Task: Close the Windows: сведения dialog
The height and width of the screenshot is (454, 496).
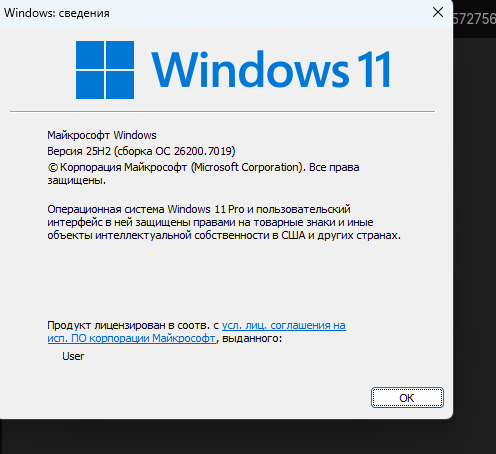Action: point(438,13)
